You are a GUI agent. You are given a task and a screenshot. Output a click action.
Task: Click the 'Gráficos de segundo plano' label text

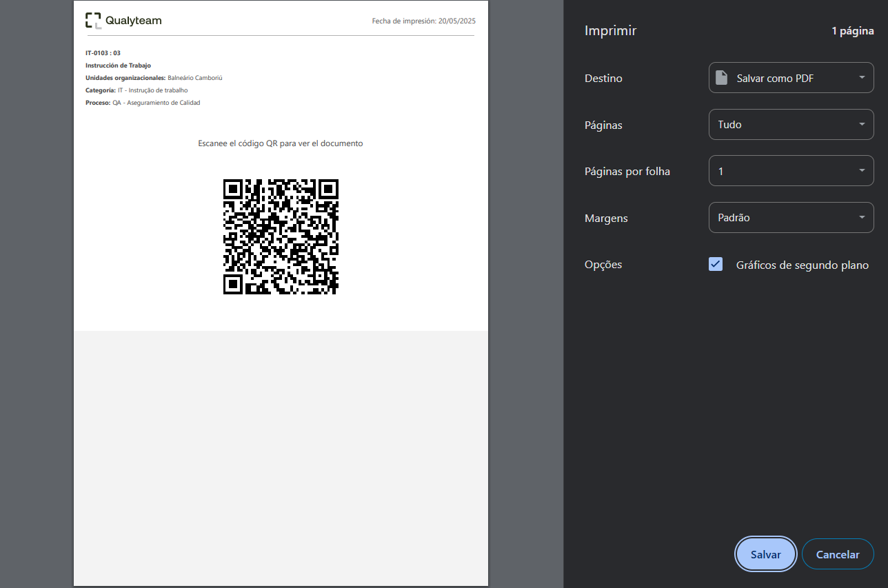point(803,265)
